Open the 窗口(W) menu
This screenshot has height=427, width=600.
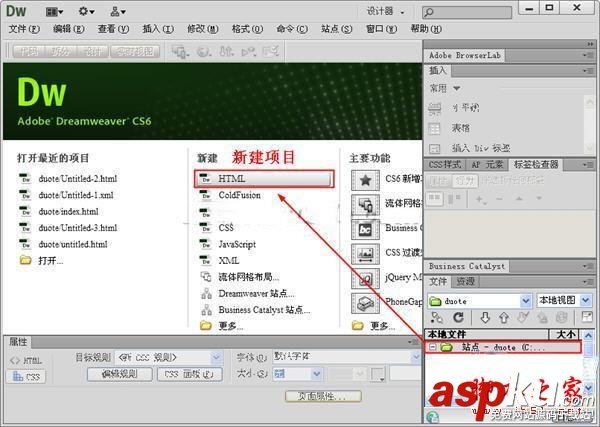(382, 29)
